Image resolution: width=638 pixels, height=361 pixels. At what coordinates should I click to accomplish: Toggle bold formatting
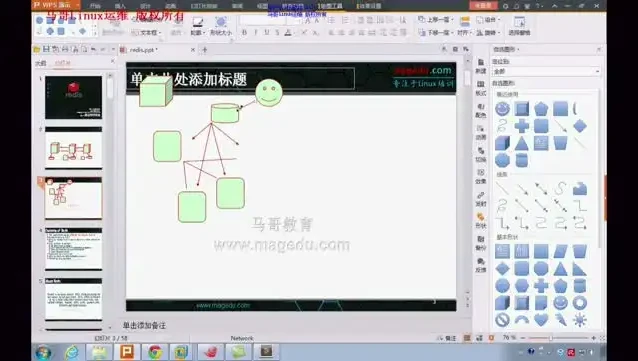(244, 33)
